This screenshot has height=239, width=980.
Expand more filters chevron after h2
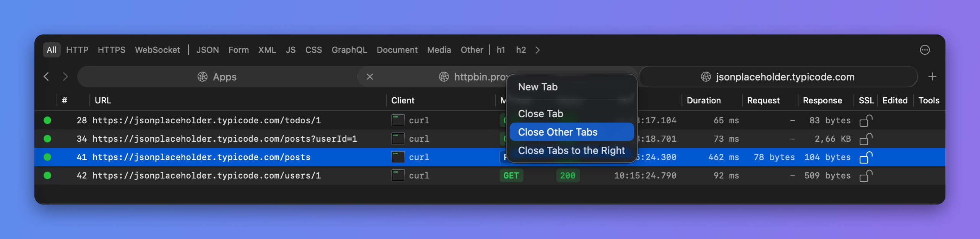click(x=538, y=50)
